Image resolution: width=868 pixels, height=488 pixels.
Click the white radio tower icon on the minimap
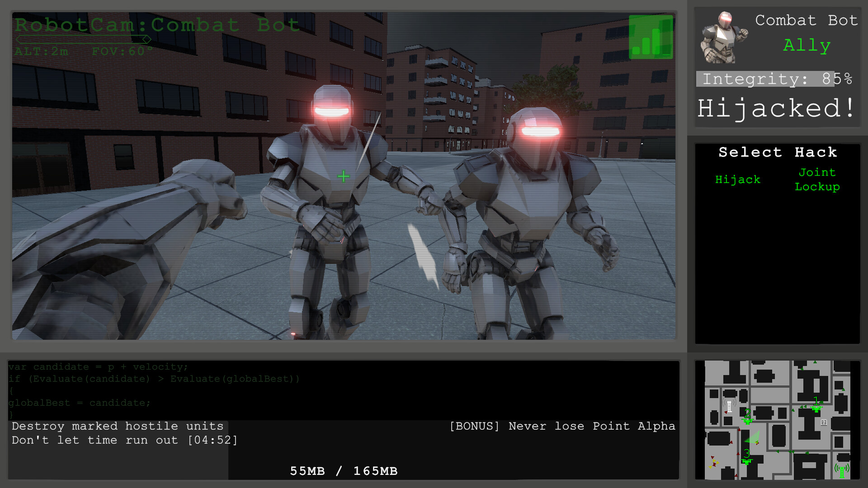pos(729,407)
